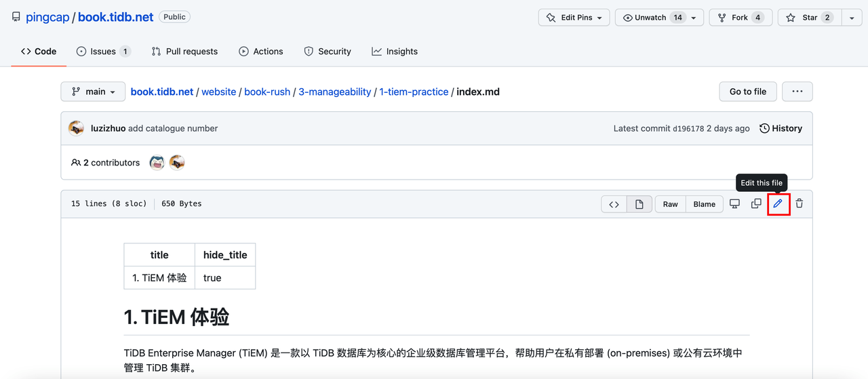The image size is (868, 379).
Task: Open the three-dot more options menu
Action: point(797,92)
